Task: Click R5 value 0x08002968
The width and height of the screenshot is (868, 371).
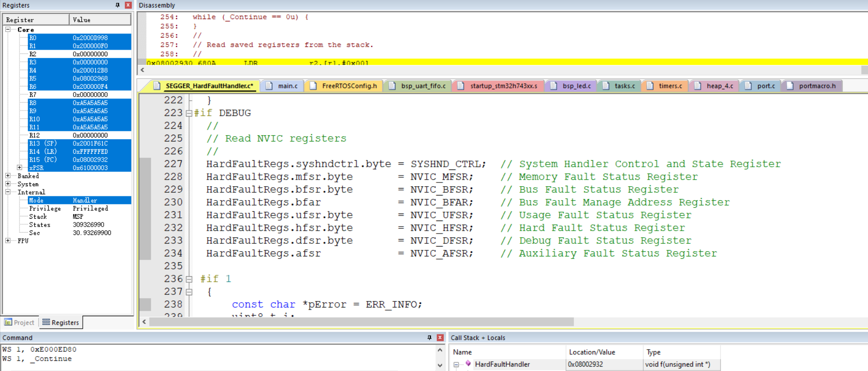Action: point(90,78)
